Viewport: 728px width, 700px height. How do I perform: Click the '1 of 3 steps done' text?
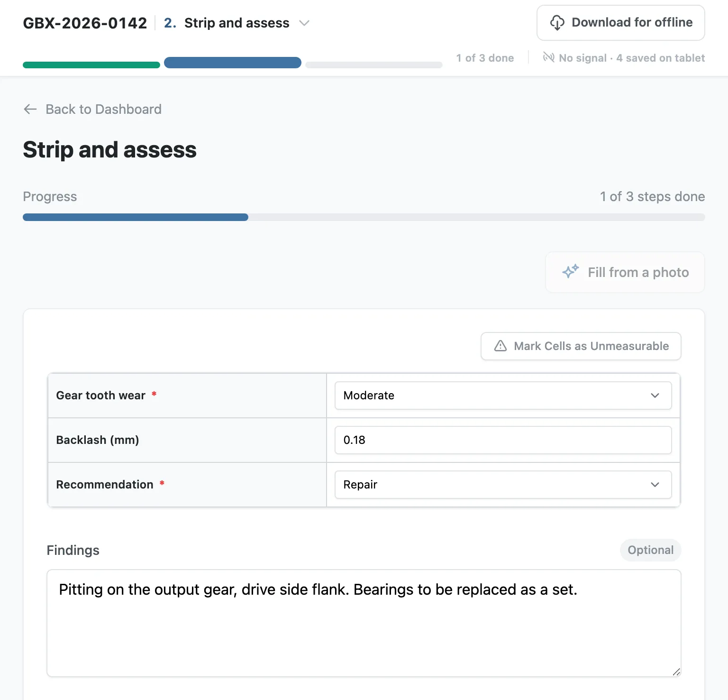(652, 196)
